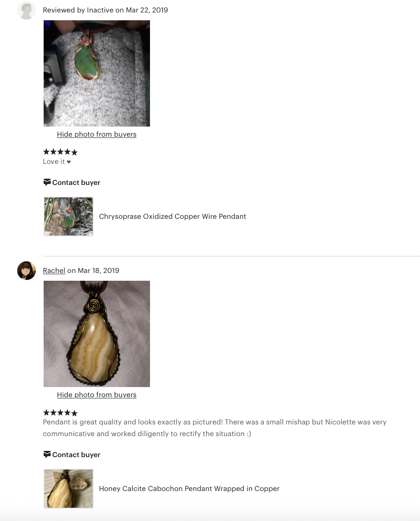Click the message icon beside second Contact buyer
420x521 pixels.
pos(47,454)
